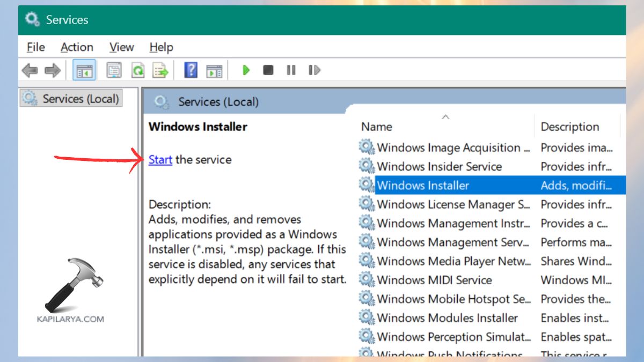Open the View menu
This screenshot has height=362, width=644.
[x=121, y=47]
